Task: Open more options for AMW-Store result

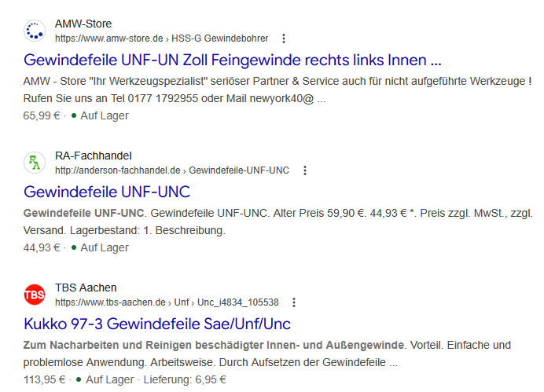Action: click(284, 38)
